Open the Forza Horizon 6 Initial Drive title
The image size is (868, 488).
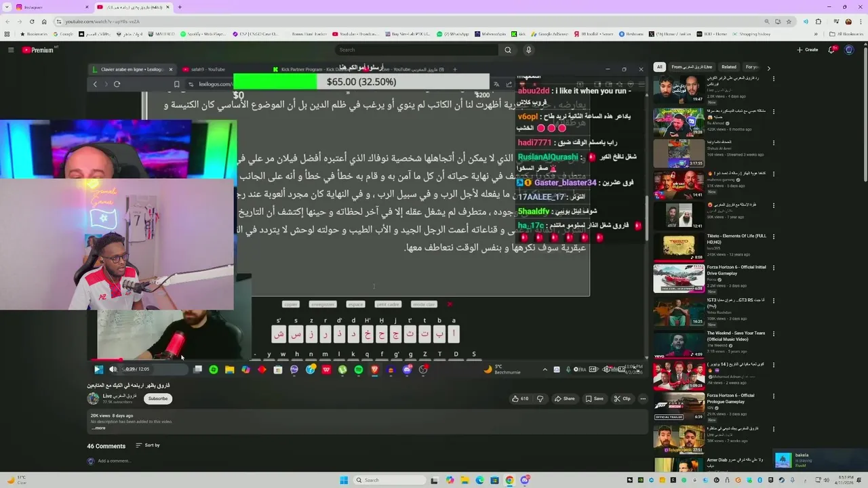click(x=736, y=270)
